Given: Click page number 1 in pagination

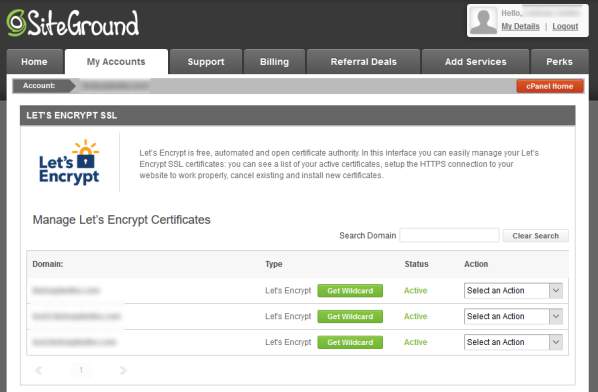Looking at the screenshot, I should [x=81, y=370].
